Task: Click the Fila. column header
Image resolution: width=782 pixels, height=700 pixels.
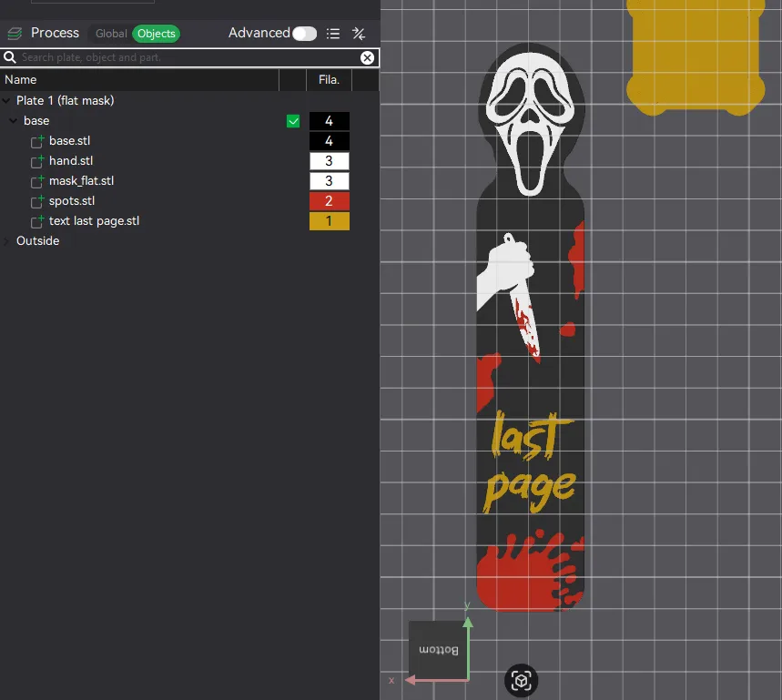Action: pos(329,80)
